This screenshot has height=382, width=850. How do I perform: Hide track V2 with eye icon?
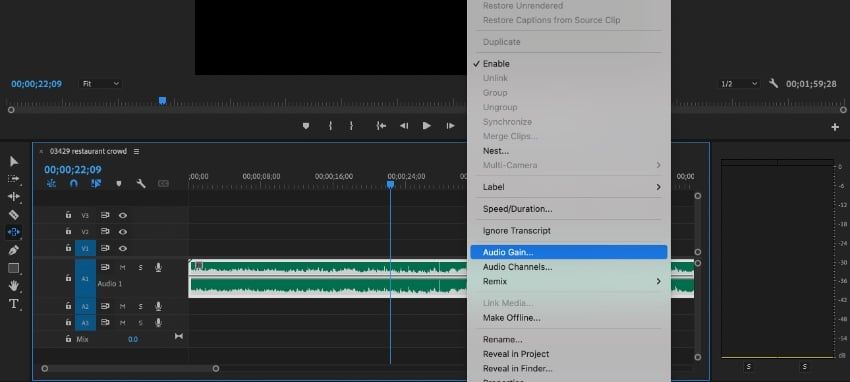tap(123, 231)
